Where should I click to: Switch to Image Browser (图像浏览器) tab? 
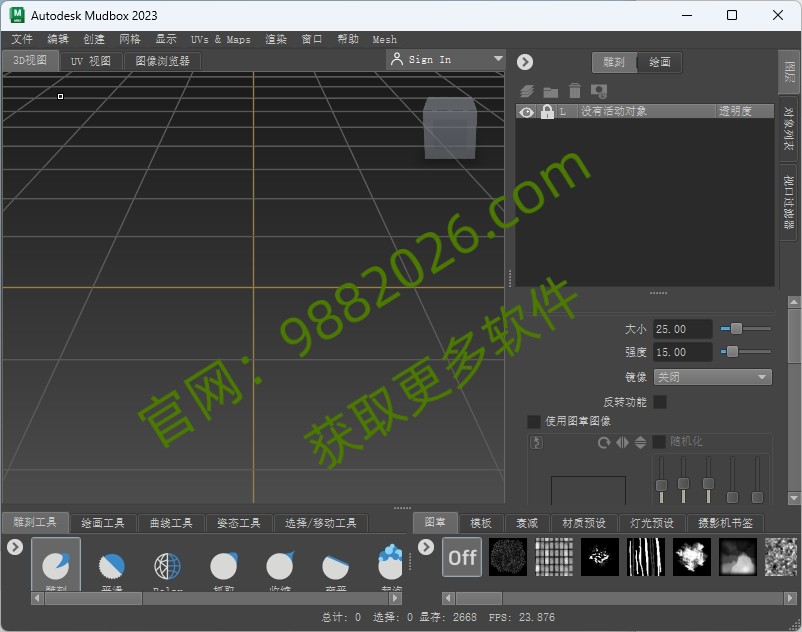coord(162,61)
